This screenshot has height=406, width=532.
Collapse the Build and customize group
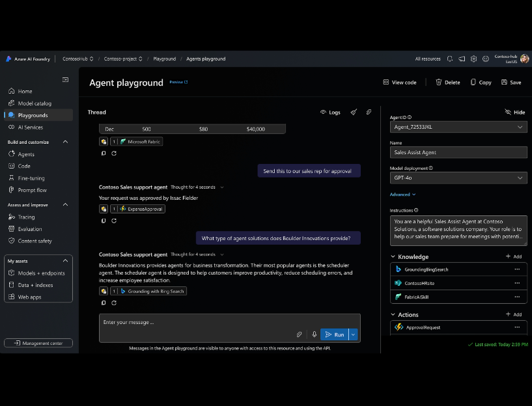pos(66,142)
